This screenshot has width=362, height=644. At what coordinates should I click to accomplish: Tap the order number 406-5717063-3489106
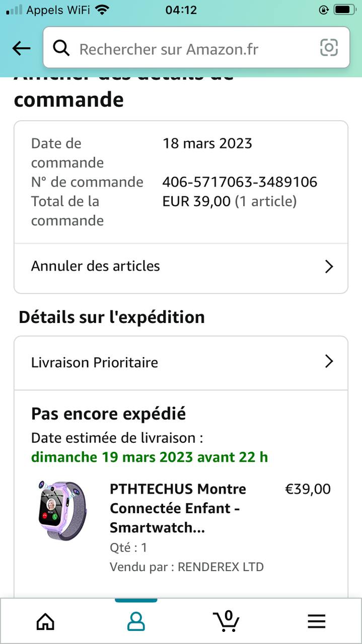240,182
